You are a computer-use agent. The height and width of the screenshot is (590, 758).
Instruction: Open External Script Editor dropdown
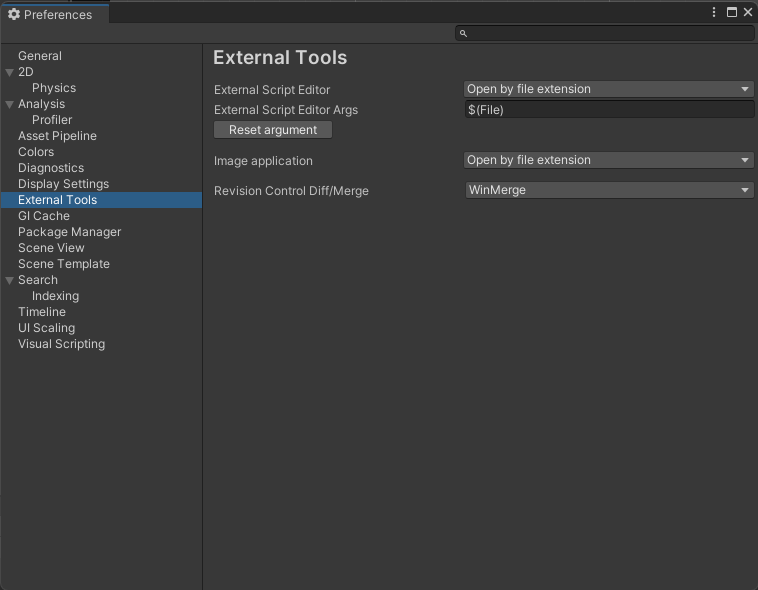point(608,89)
